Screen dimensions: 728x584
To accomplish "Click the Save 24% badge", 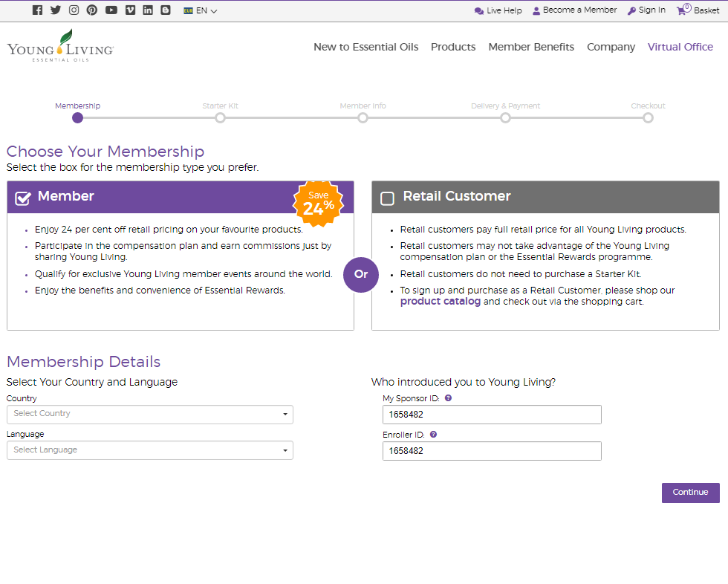I will pos(319,204).
